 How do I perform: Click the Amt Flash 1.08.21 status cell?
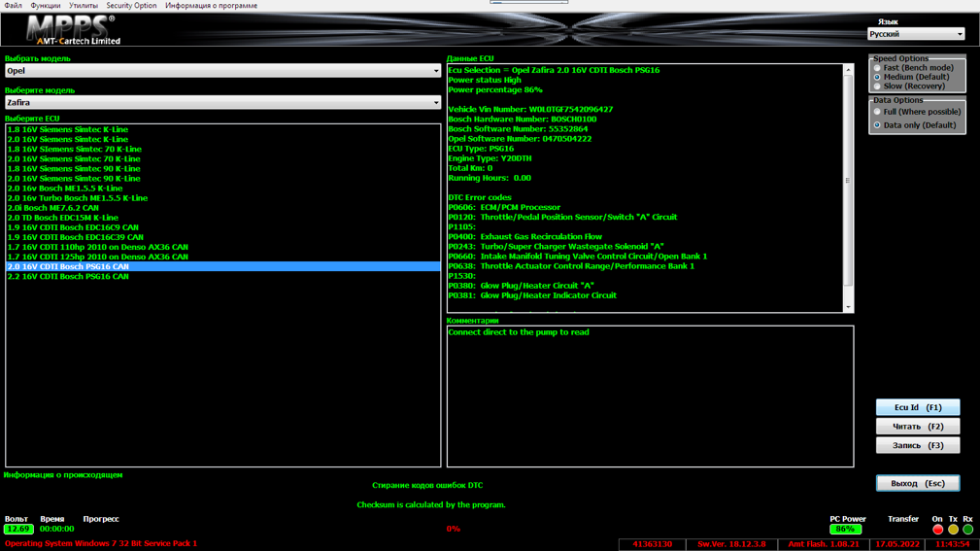coord(823,545)
